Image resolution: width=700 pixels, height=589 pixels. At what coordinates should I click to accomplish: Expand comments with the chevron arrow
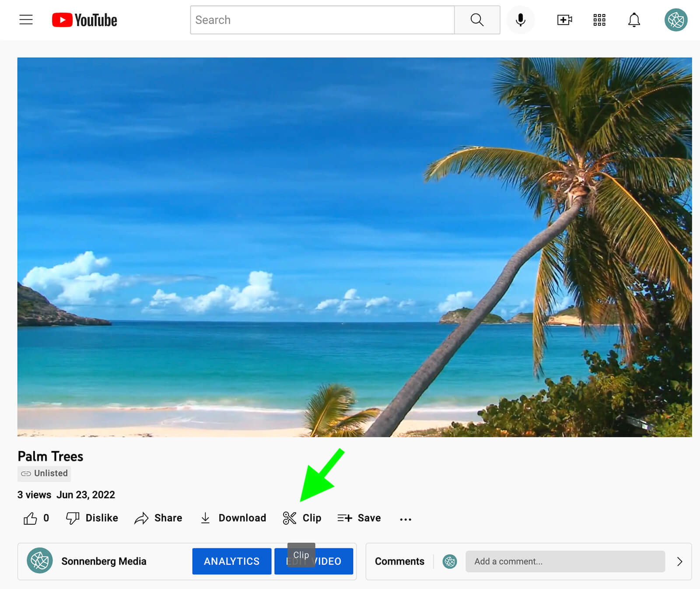pyautogui.click(x=679, y=561)
